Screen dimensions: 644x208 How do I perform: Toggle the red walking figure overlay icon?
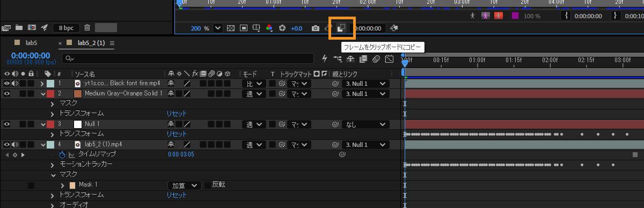pos(499,16)
